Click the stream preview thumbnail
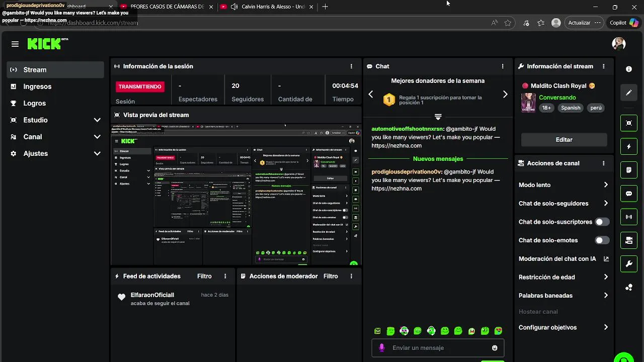Screen dimensions: 644x362 (236, 195)
